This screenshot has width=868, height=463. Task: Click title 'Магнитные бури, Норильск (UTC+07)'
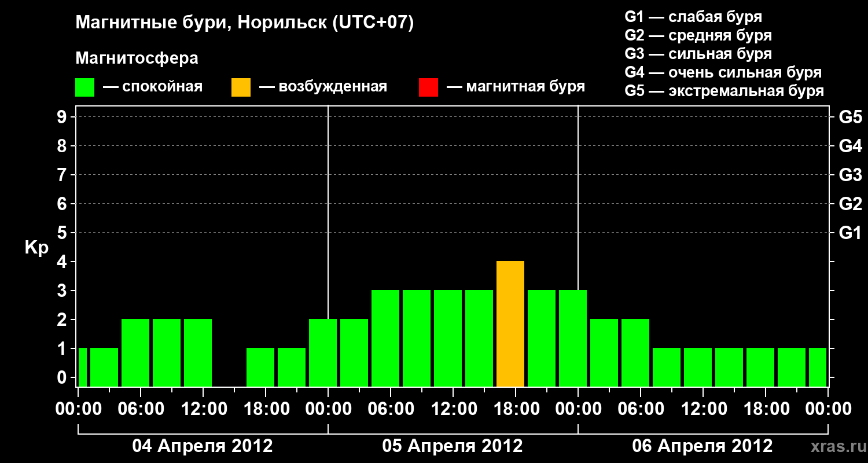(x=245, y=23)
